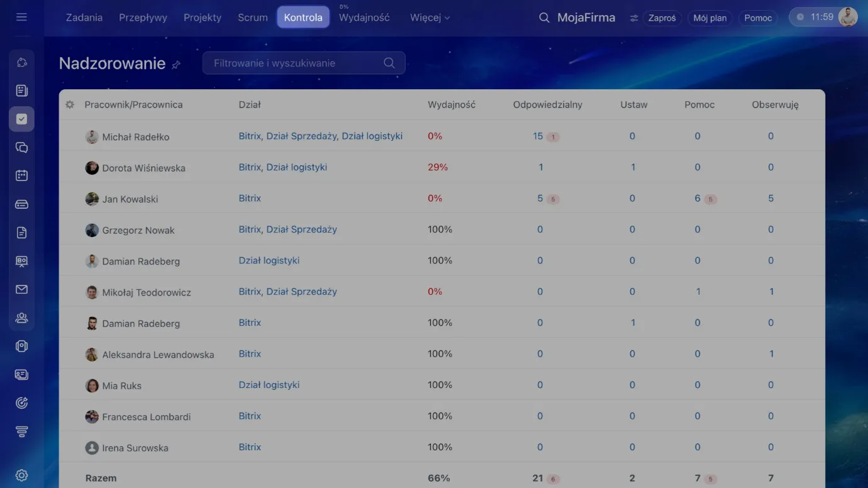This screenshot has height=488, width=868.
Task: Open the funnel icon in sidebar
Action: pos(21,432)
